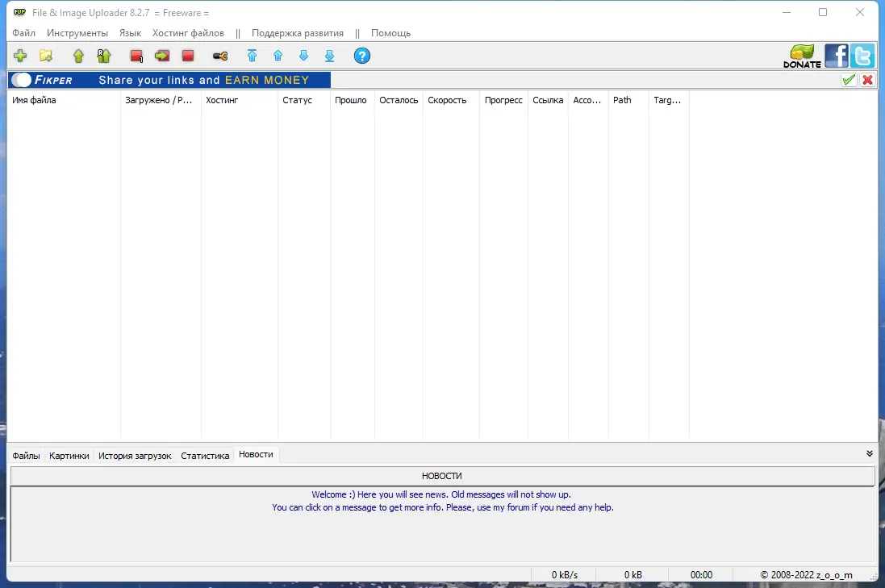This screenshot has width=885, height=588.
Task: Maximize the File & Image Uploader window
Action: point(823,12)
